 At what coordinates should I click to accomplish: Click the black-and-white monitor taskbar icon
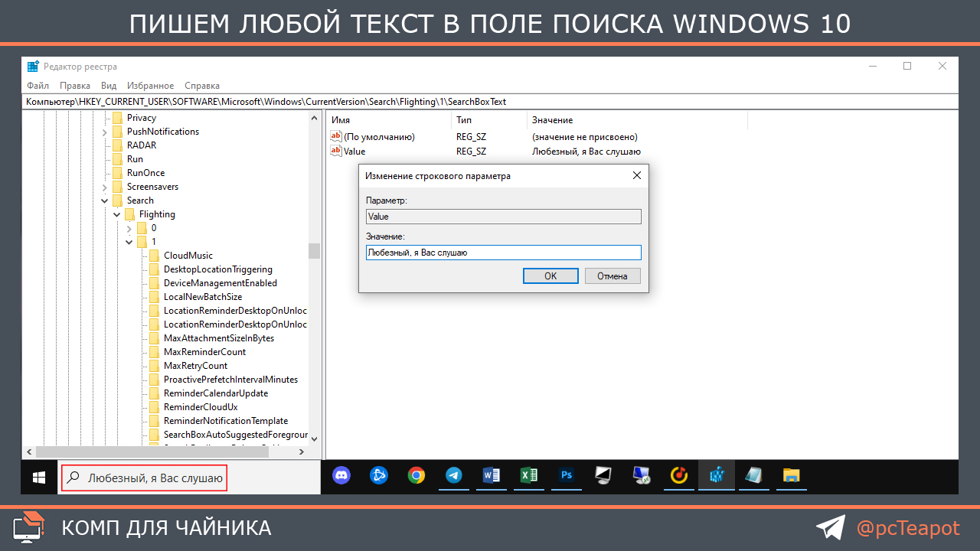(604, 476)
